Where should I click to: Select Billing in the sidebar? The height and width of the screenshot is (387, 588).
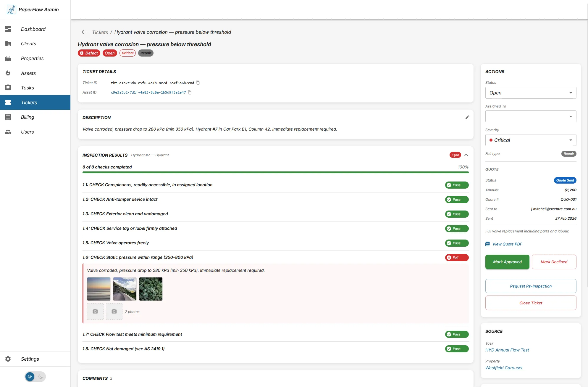[27, 117]
